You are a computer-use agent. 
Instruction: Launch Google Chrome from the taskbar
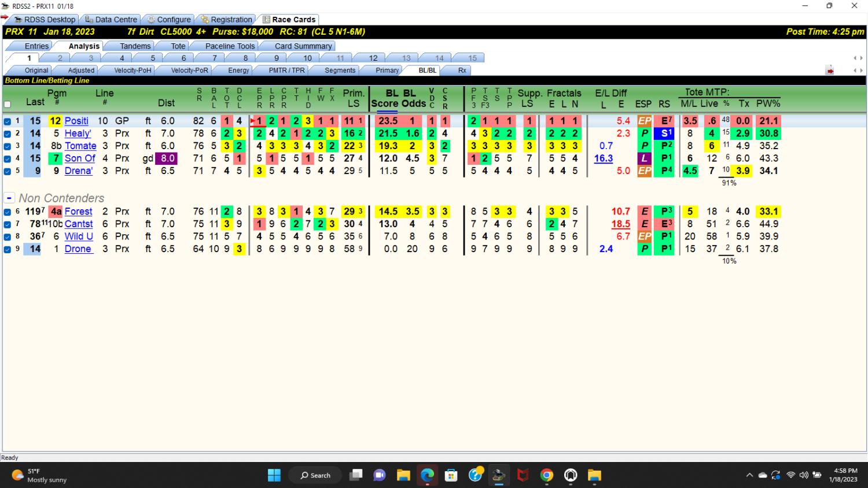[547, 475]
